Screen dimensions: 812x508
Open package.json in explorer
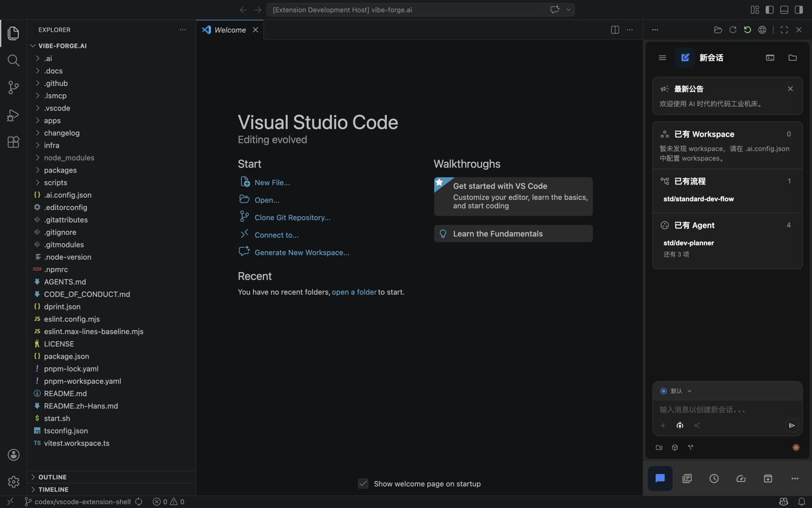[113, 357]
